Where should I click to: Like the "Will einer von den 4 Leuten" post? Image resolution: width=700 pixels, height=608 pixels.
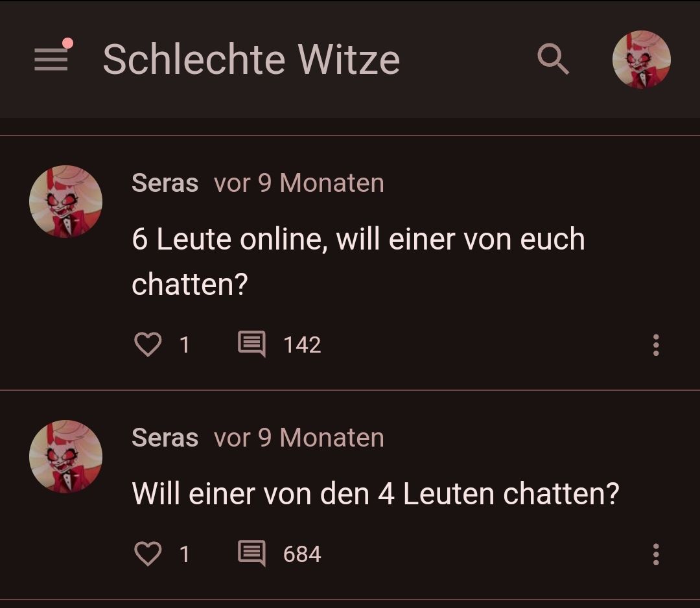(x=148, y=554)
